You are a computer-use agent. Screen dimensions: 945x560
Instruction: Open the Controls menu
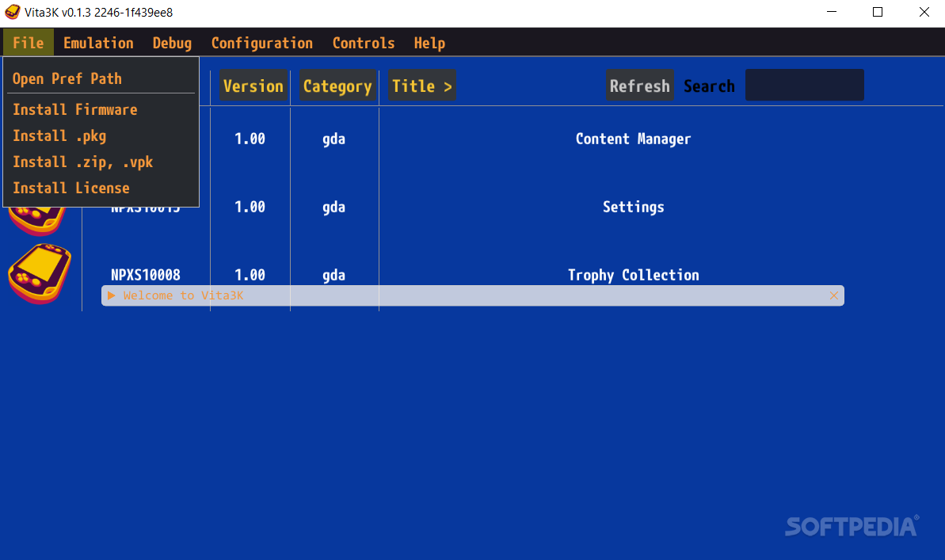tap(364, 43)
